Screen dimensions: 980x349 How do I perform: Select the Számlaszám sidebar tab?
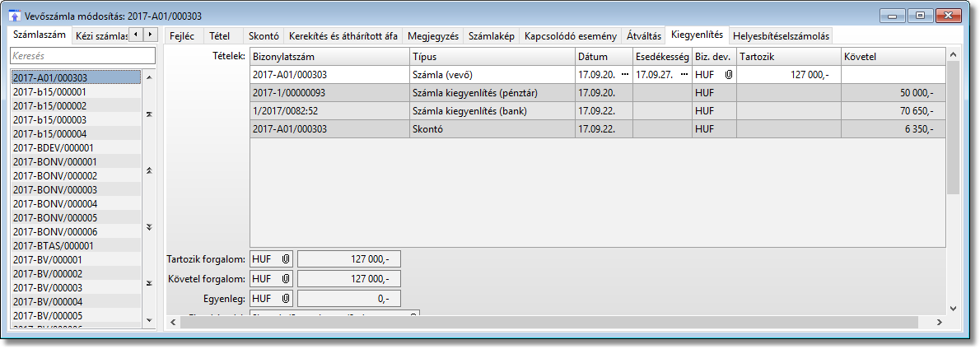coord(40,35)
